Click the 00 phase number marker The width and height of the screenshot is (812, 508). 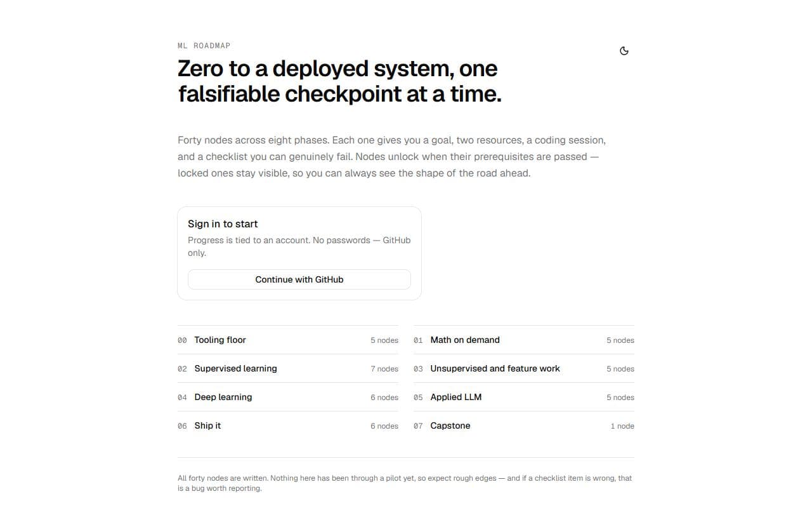[182, 340]
